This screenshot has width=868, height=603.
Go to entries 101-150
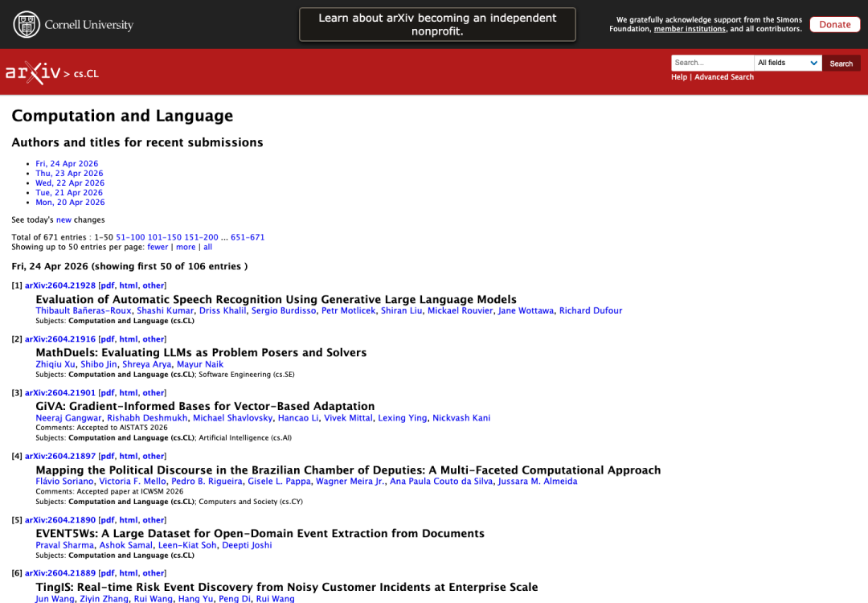pos(165,237)
